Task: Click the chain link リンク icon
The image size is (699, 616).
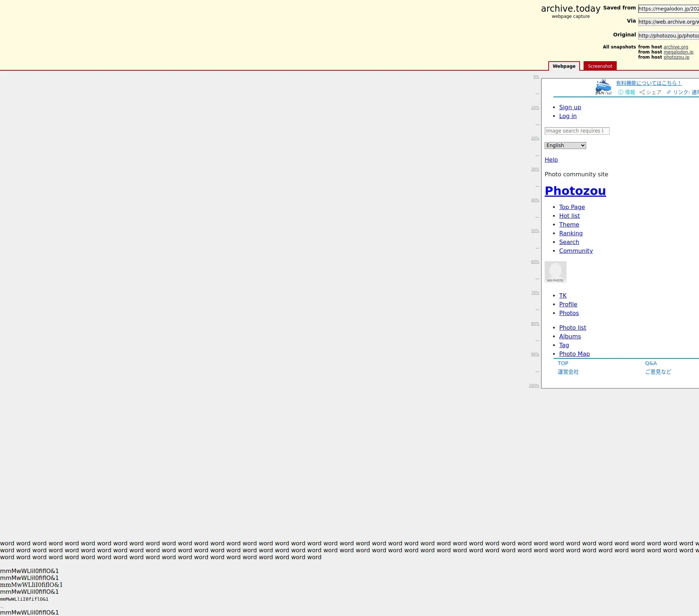Action: 669,93
